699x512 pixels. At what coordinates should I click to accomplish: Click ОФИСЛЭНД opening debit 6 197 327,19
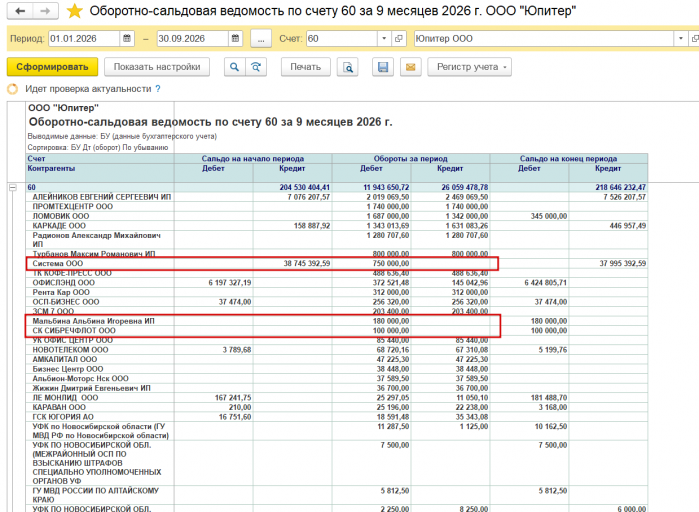pos(230,283)
